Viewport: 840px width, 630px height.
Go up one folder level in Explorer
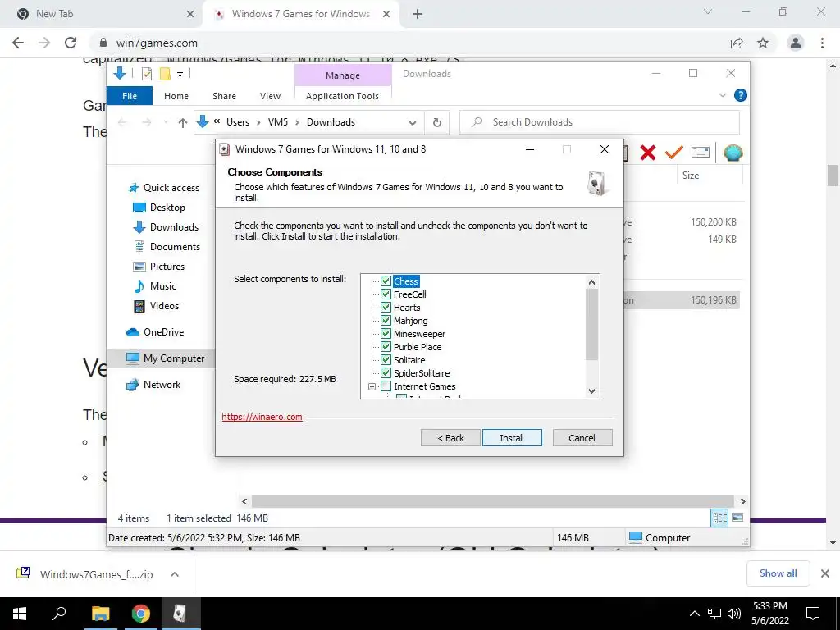(x=183, y=123)
